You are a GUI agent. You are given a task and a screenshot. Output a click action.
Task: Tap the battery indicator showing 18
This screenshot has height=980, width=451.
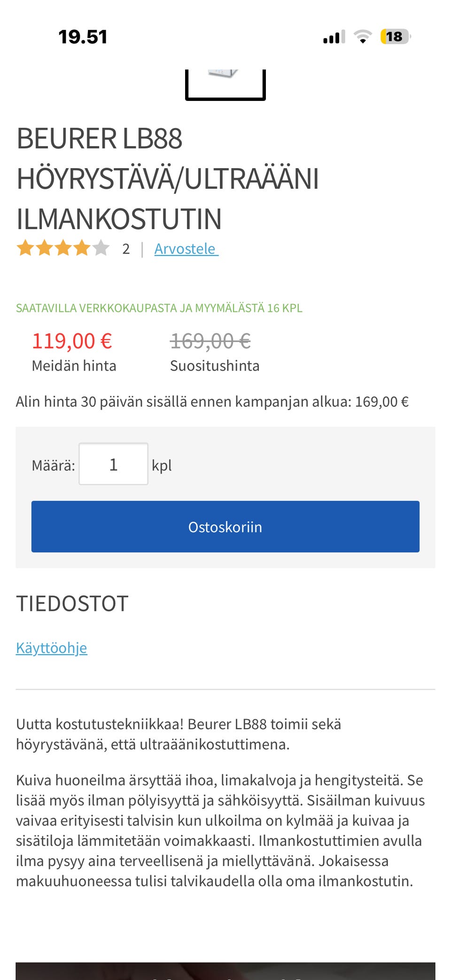pyautogui.click(x=395, y=37)
